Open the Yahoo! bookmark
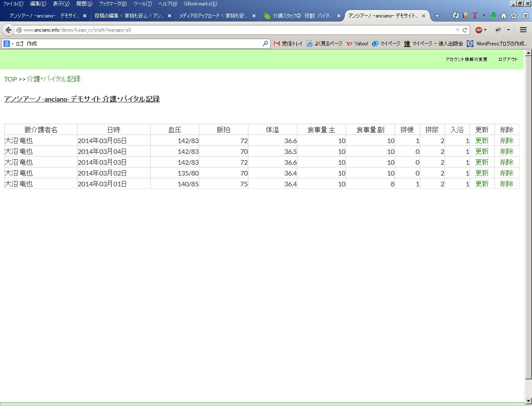The height and width of the screenshot is (406, 532). click(x=357, y=44)
